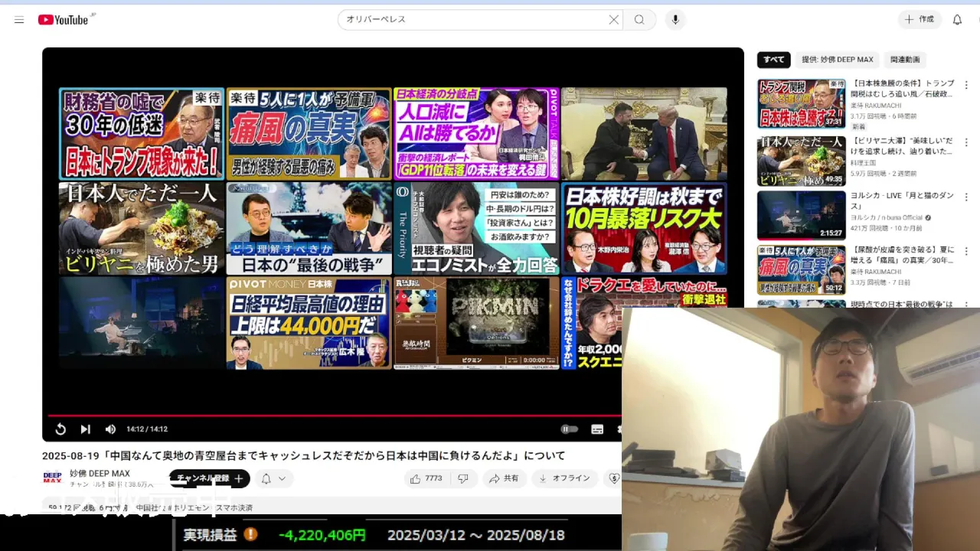Click the video title 2025-08-19 中国なんて奥地

(x=303, y=455)
